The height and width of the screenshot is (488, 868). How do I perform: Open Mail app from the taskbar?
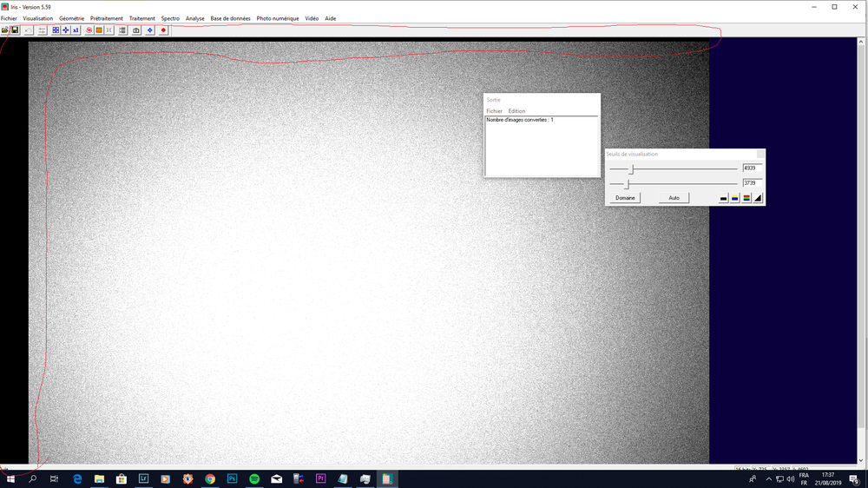click(276, 479)
